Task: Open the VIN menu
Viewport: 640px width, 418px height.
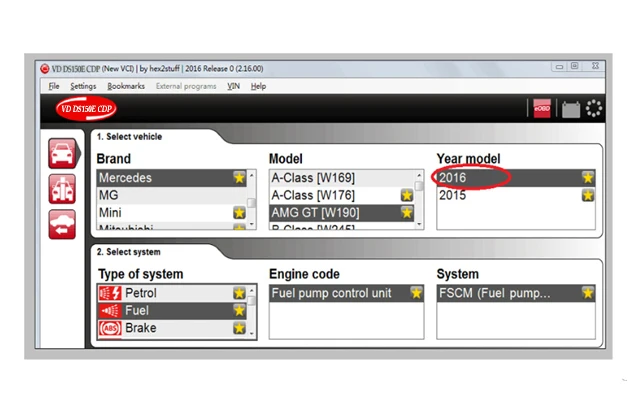Action: [233, 86]
